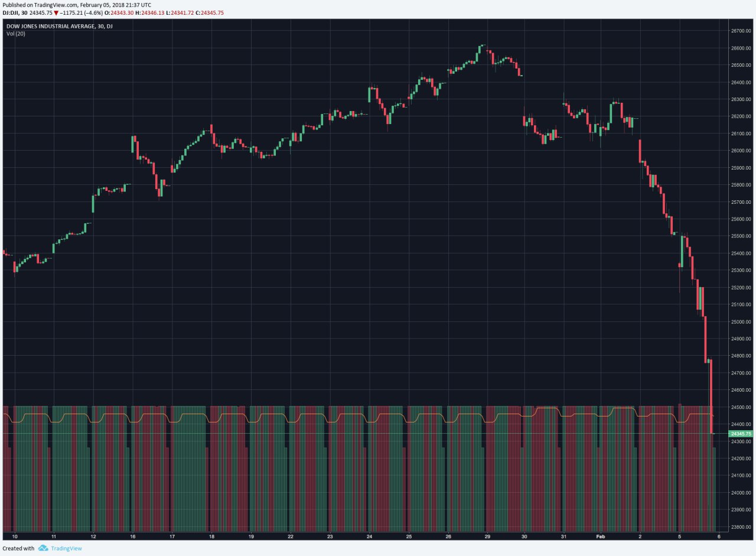Click the 24100.00 price axis label
The image size is (756, 556).
pos(741,476)
